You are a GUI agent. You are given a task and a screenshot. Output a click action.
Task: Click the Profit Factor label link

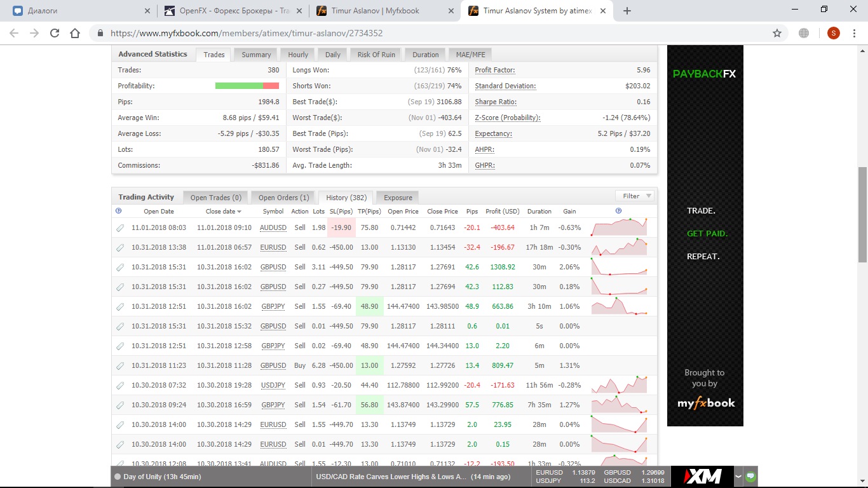(495, 70)
